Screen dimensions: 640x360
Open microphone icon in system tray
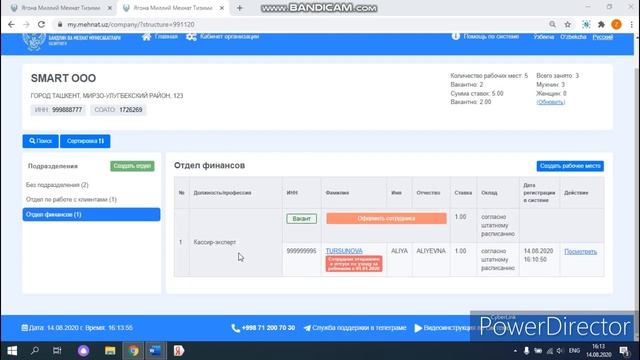[x=527, y=351]
